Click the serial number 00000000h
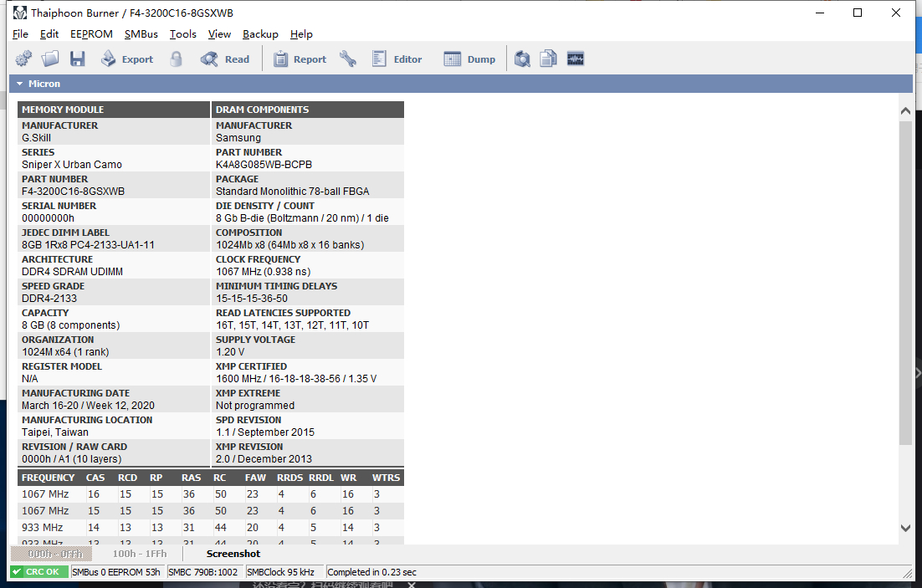 (x=49, y=218)
